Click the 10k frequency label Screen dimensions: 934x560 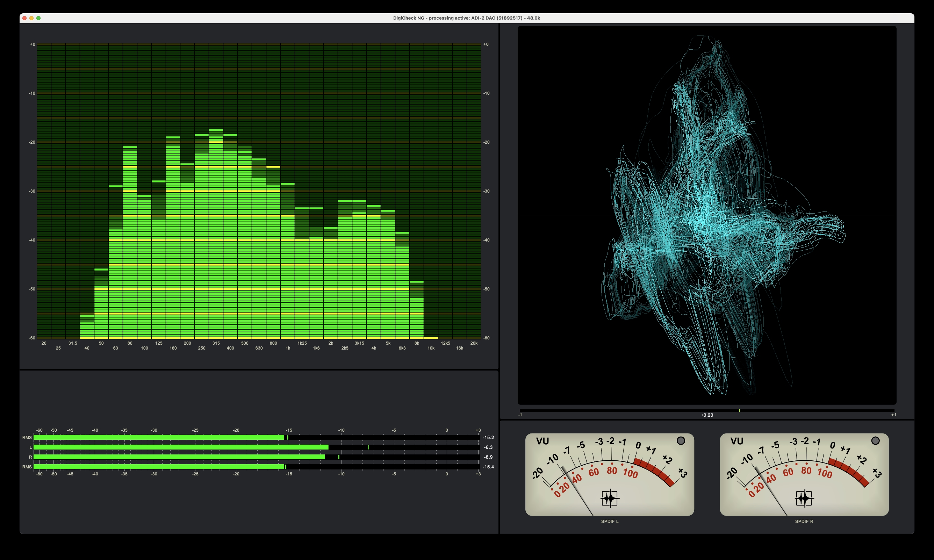[x=431, y=348]
